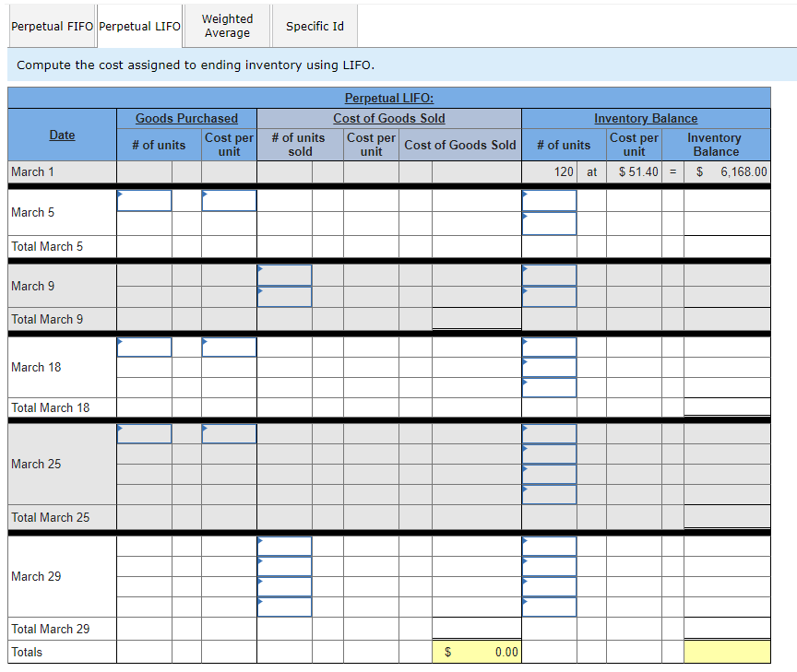797x672 pixels.
Task: Open the Weighted Average tab
Action: [227, 26]
